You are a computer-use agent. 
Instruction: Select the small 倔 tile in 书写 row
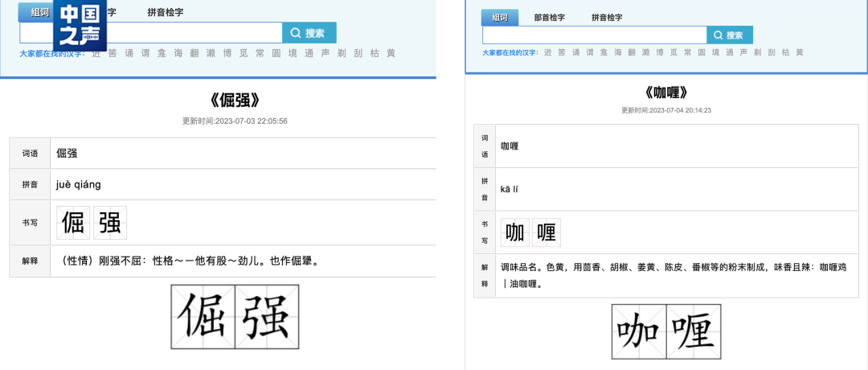(73, 222)
